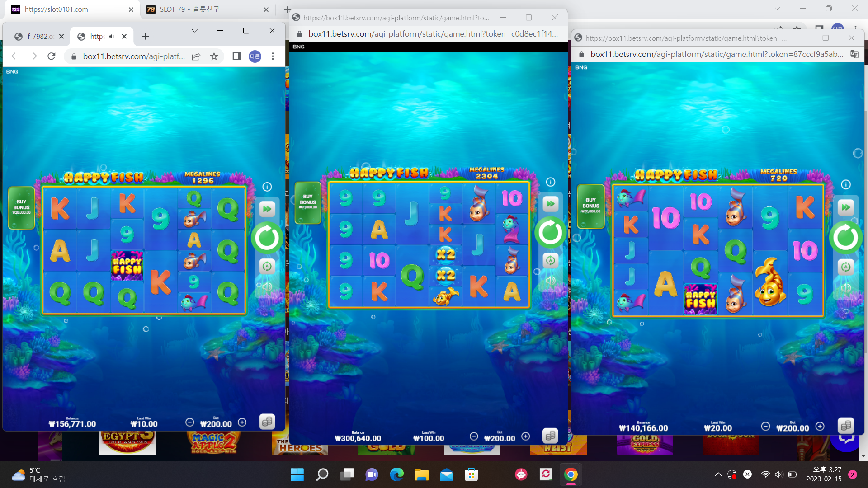Viewport: 868px width, 488px height.
Task: Expand the tab search dropdown in the left window
Action: (x=194, y=31)
